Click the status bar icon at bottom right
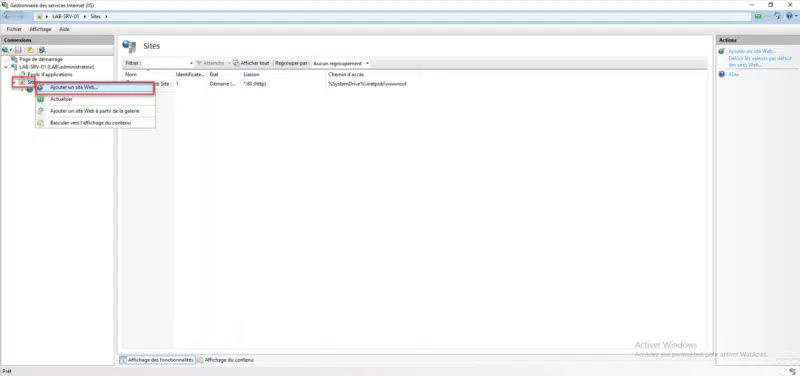This screenshot has width=800, height=376. pos(792,371)
